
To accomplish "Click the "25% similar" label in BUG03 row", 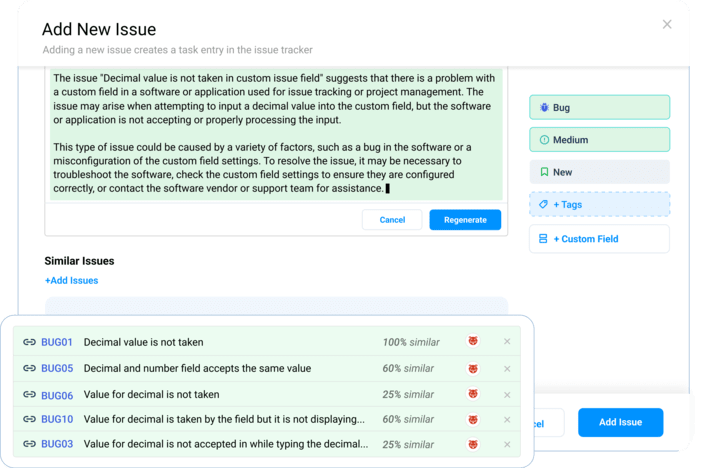I will 408,445.
